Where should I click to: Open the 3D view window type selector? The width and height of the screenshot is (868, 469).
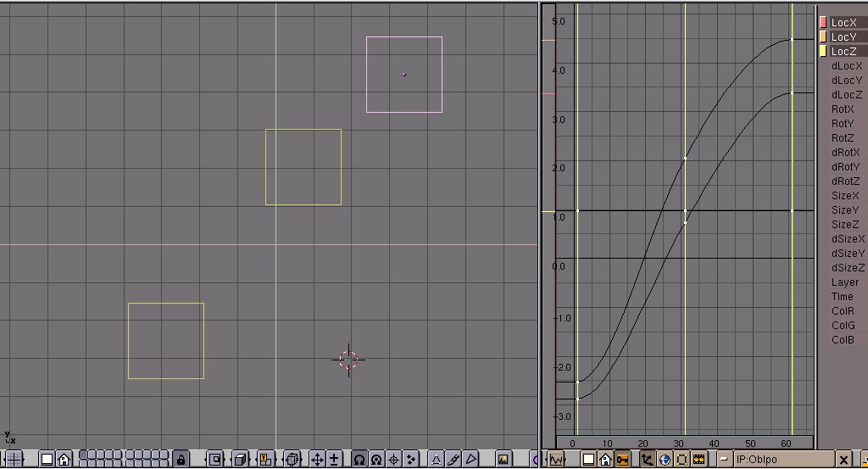click(x=14, y=459)
